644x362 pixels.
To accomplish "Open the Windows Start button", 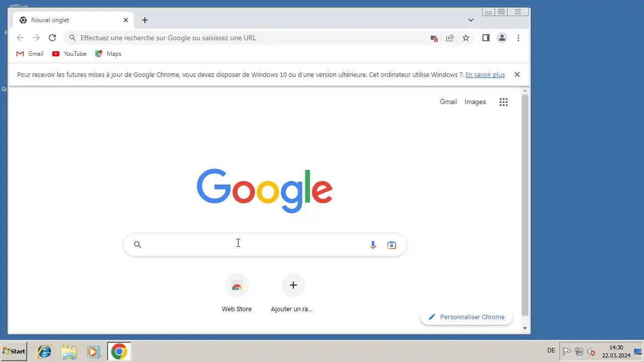I will 14,351.
